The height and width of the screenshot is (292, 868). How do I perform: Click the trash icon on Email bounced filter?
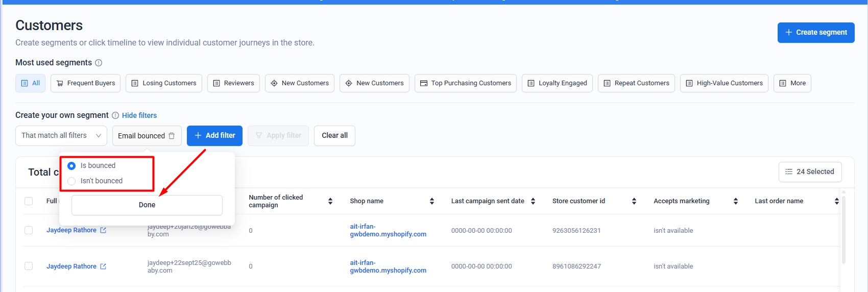point(172,136)
